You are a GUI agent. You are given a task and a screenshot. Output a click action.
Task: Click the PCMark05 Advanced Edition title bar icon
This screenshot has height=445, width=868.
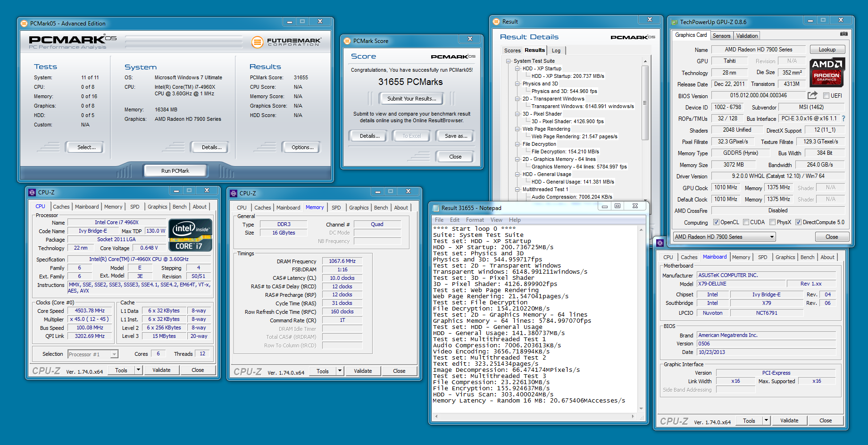pyautogui.click(x=25, y=23)
